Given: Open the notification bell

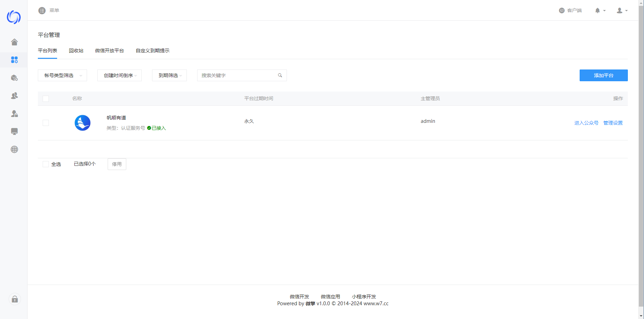Looking at the screenshot, I should click(x=598, y=11).
